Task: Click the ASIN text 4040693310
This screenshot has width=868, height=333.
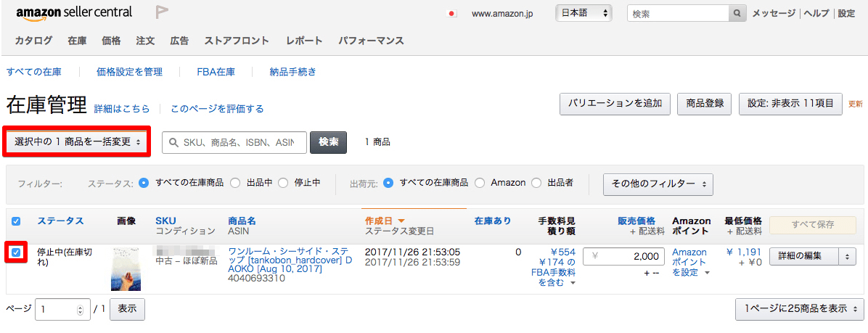Action: [x=256, y=279]
